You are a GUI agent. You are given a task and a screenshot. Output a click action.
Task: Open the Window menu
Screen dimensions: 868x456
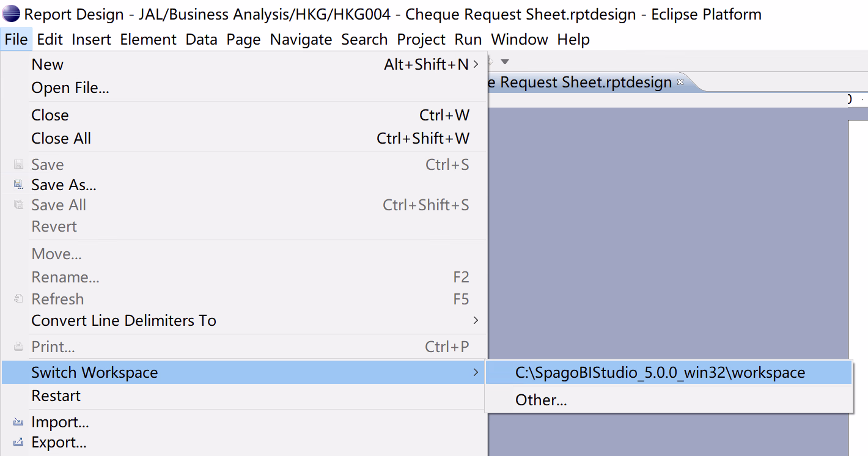click(x=519, y=40)
